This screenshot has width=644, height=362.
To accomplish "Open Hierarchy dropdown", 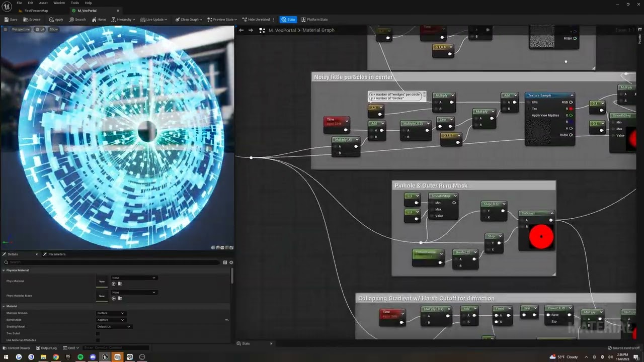I will (x=123, y=20).
